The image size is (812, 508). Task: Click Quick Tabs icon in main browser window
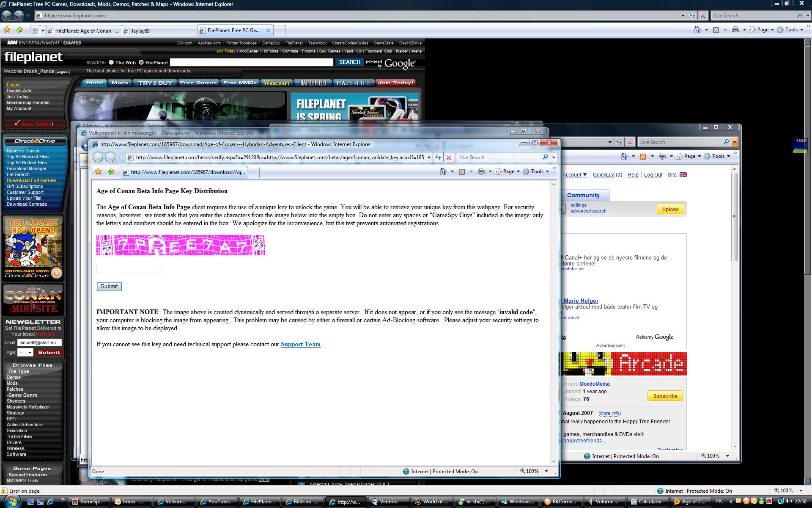pyautogui.click(x=35, y=30)
